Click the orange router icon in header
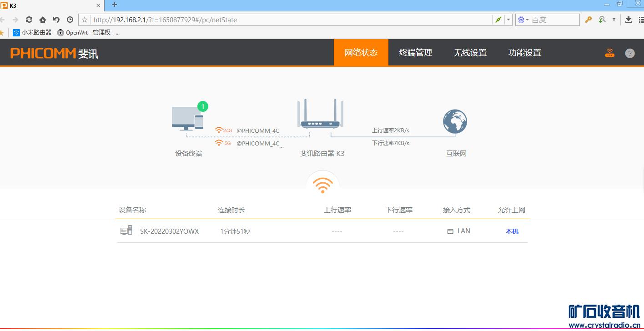Screen dimensions: 644x331 coord(609,53)
